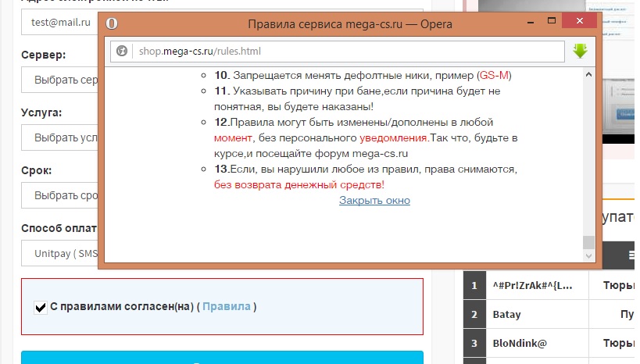Click the green download arrow icon
The height and width of the screenshot is (364, 640).
coord(580,51)
